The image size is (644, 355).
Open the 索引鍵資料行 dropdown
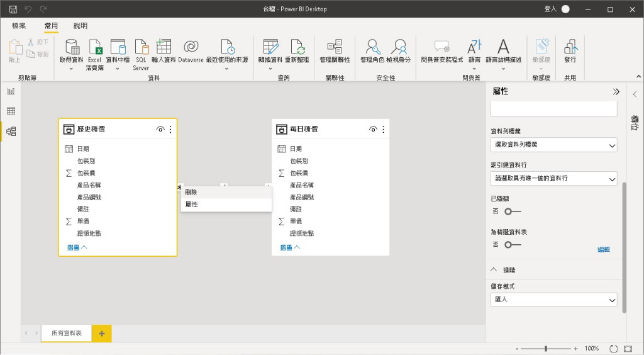click(553, 178)
